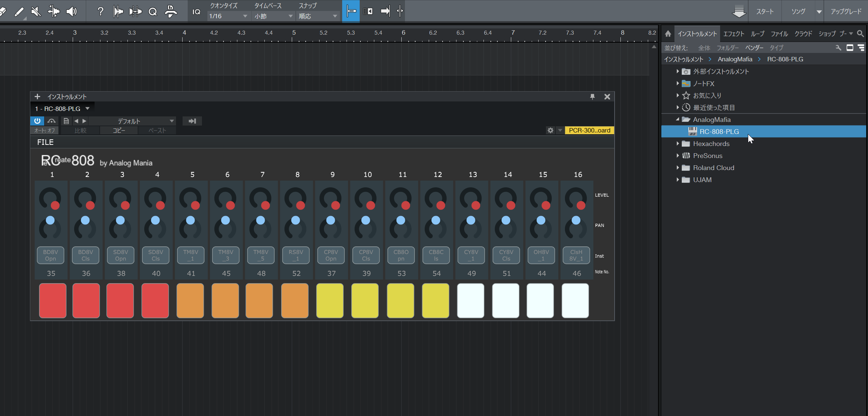Image resolution: width=868 pixels, height=416 pixels.
Task: Select the PreSonus vendor folder
Action: point(707,156)
